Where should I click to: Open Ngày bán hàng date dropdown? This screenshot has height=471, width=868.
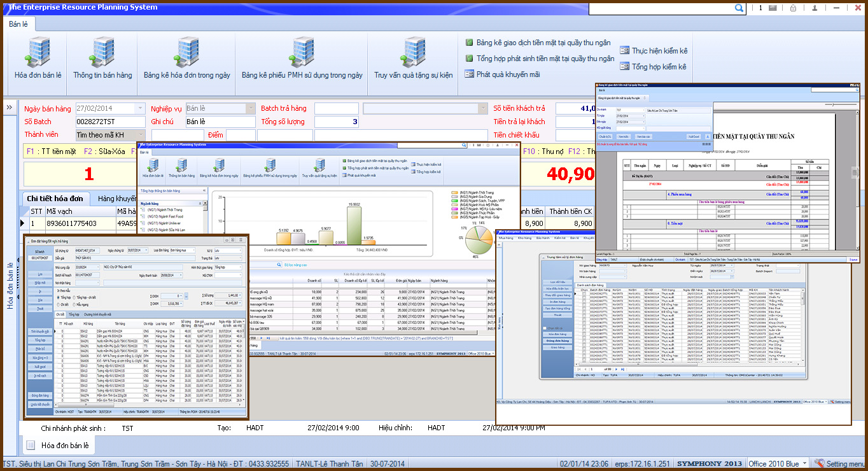[140, 109]
